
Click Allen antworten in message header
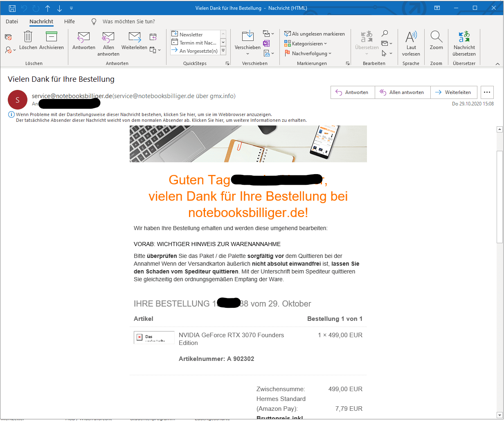pos(402,92)
